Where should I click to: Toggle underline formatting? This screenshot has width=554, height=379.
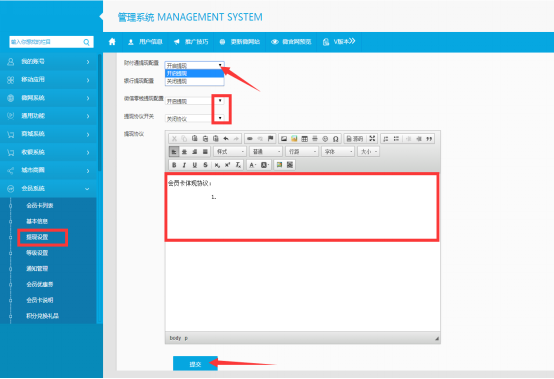[x=195, y=165]
